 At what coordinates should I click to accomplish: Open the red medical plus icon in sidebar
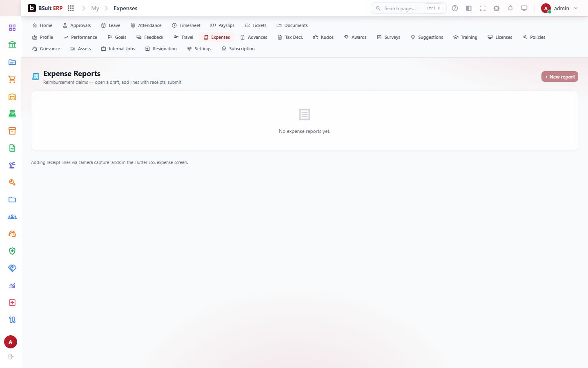12,303
